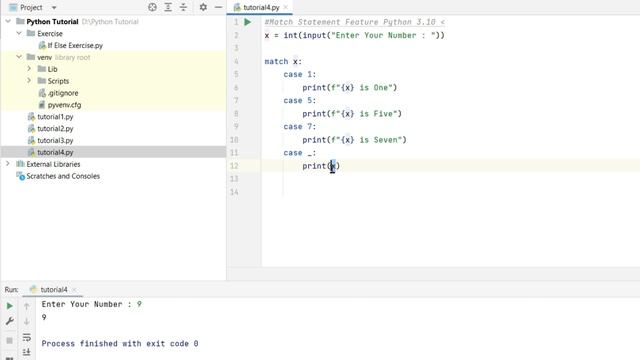Rerun tutorial4 with the green play button

point(9,306)
